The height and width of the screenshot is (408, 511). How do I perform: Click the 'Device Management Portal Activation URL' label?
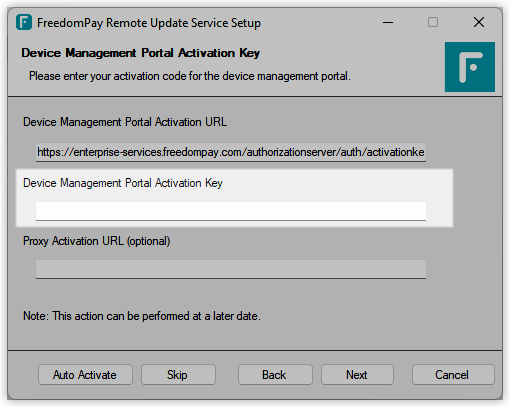click(x=125, y=122)
